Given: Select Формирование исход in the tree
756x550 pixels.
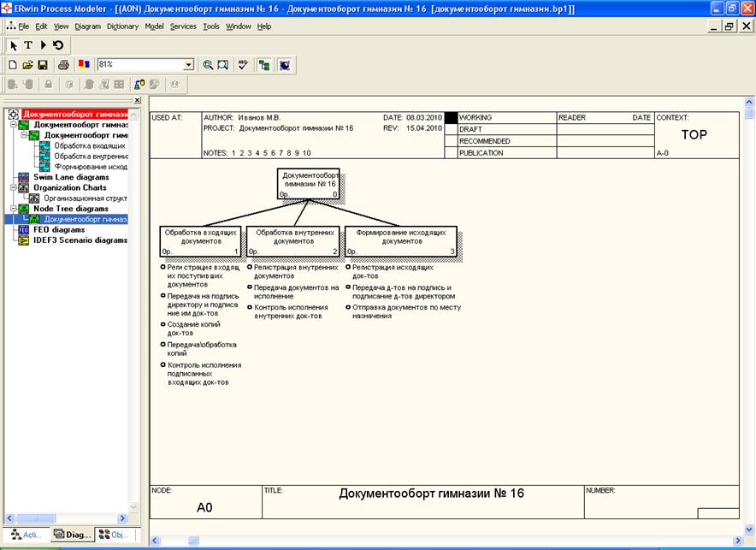Looking at the screenshot, I should tap(91, 167).
